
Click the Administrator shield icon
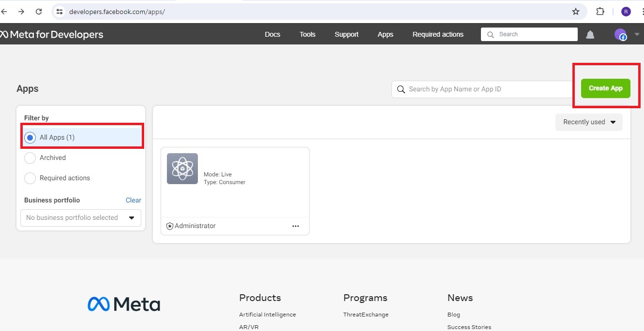170,226
